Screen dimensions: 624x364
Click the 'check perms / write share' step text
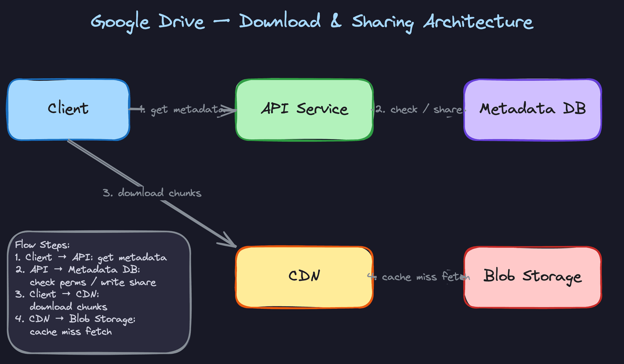[x=93, y=282]
